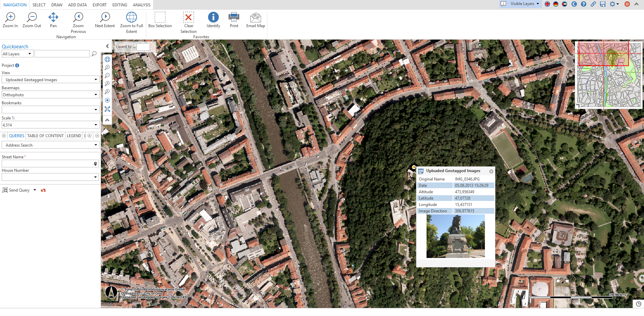Image resolution: width=644 pixels, height=316 pixels.
Task: Click the photo thumbnail in the Uploaded Geotagged Images popup
Action: [x=455, y=236]
